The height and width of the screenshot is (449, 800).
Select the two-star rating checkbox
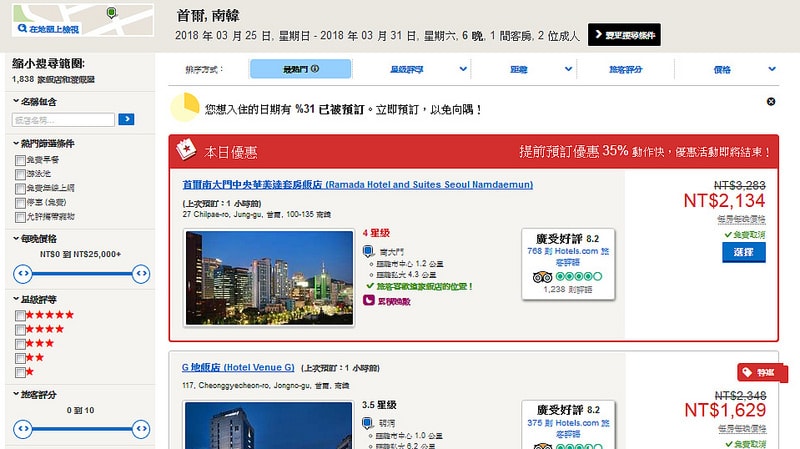(20, 358)
